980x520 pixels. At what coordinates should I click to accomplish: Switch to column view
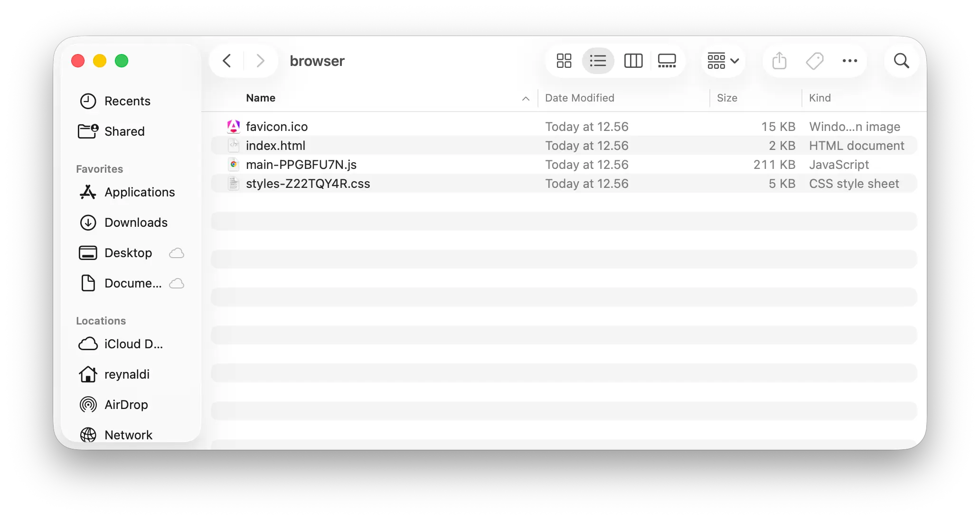[633, 61]
